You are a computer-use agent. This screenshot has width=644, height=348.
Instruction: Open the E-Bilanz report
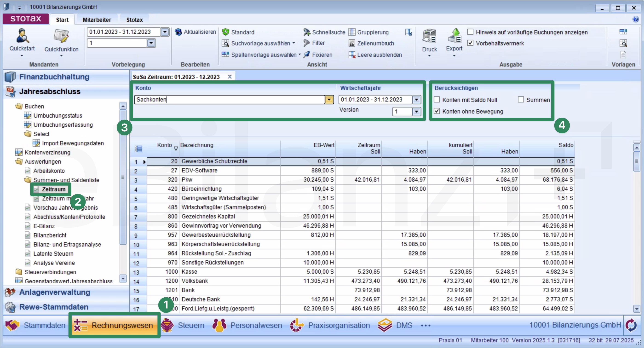tap(44, 226)
